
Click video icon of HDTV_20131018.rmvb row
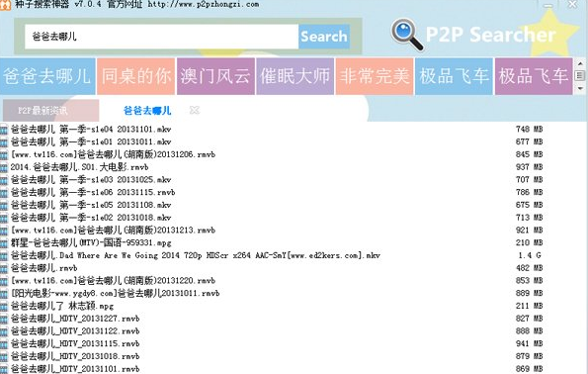(x=4, y=357)
